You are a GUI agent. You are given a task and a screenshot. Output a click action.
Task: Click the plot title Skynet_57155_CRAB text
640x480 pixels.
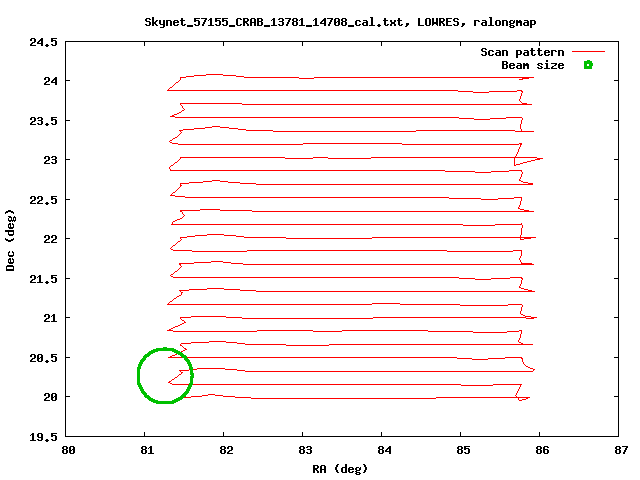point(340,22)
